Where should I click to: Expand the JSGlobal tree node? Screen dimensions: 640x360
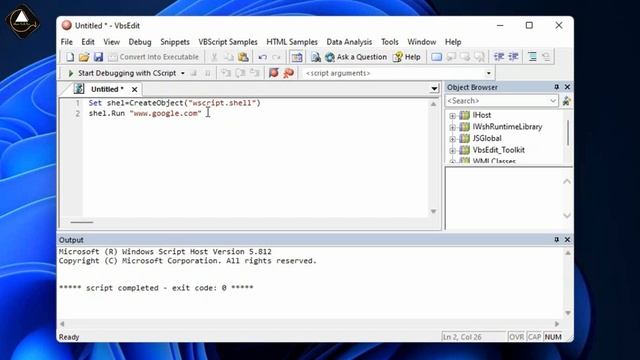pyautogui.click(x=452, y=139)
